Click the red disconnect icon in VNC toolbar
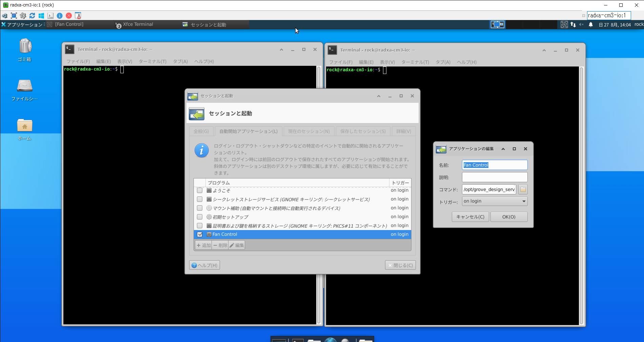The width and height of the screenshot is (644, 342). pos(69,16)
